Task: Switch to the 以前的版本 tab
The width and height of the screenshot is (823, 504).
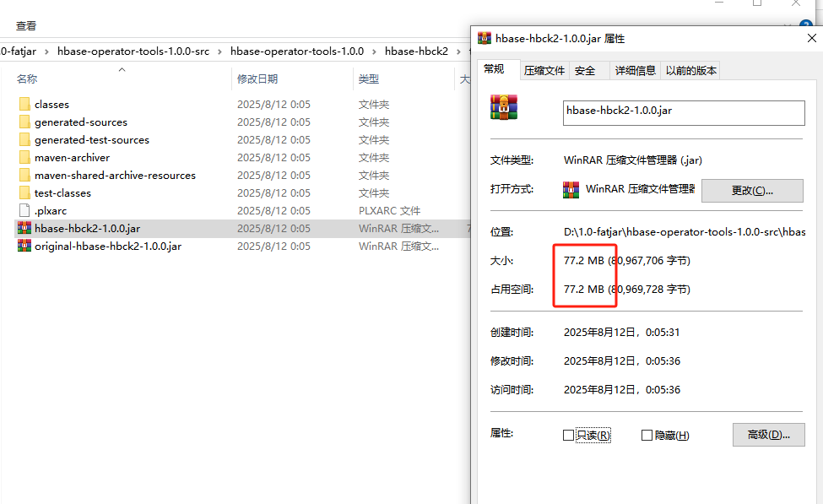Action: [x=690, y=70]
